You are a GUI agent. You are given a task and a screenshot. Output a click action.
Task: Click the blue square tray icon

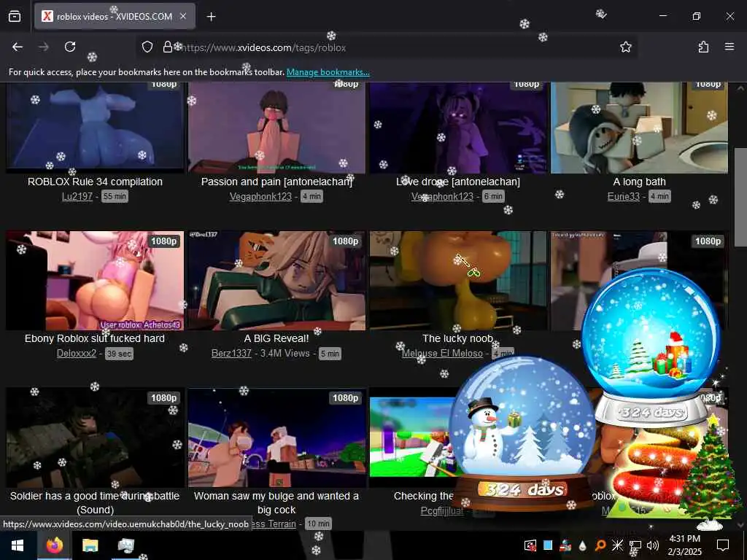point(548,545)
